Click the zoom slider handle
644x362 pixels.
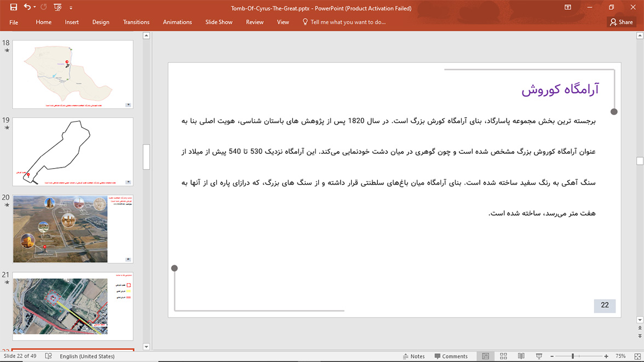(x=573, y=356)
